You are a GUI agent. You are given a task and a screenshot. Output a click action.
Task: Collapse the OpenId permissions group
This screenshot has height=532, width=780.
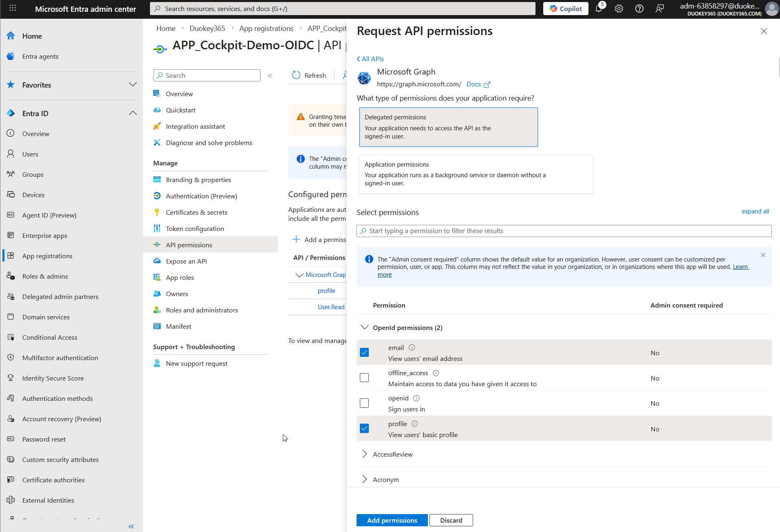click(x=365, y=328)
